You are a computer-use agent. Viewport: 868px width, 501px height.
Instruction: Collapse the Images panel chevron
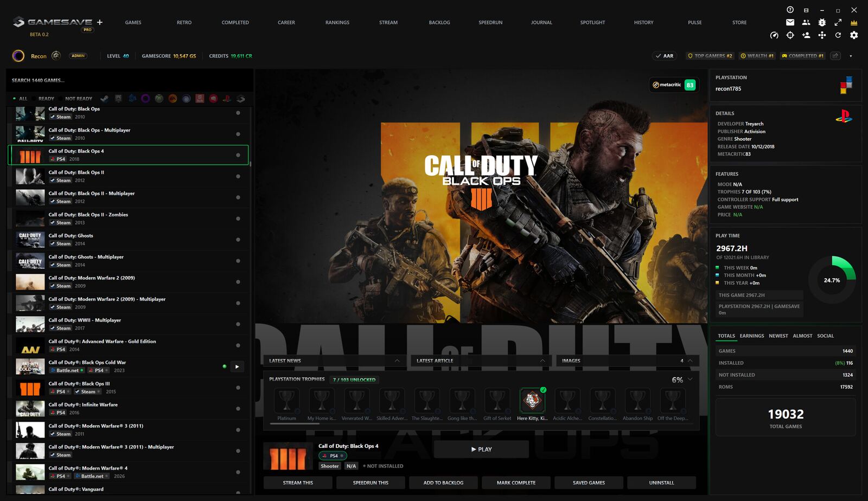[x=690, y=361]
